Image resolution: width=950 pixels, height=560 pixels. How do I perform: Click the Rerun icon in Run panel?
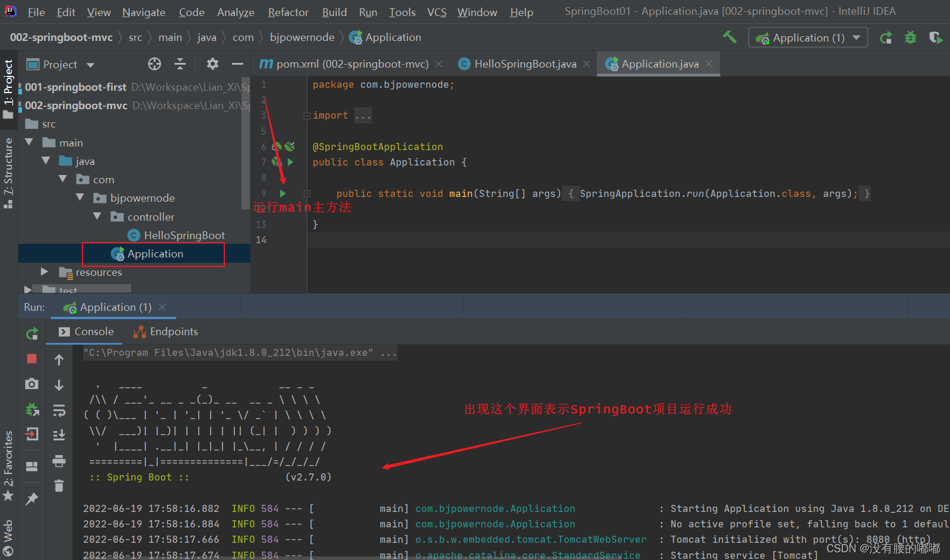click(32, 334)
